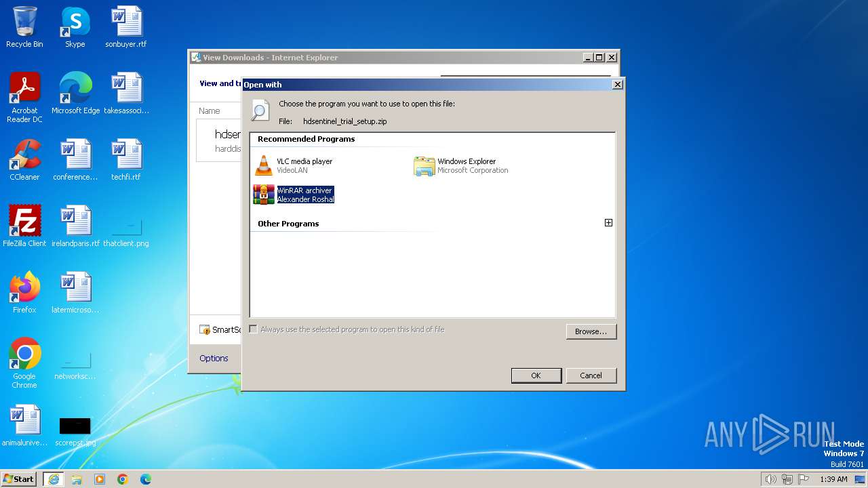Open Skype desktop shortcut
Screen dimensions: 868x488
pyautogui.click(x=75, y=27)
